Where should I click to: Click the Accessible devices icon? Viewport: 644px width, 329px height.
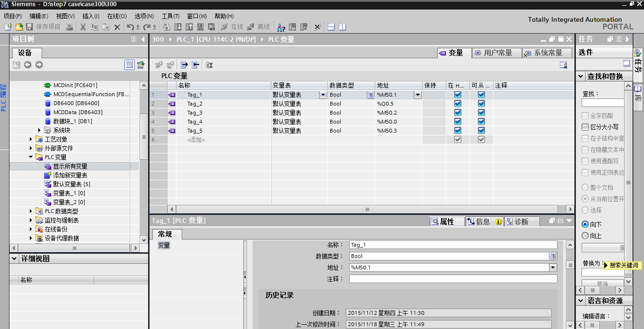[281, 27]
